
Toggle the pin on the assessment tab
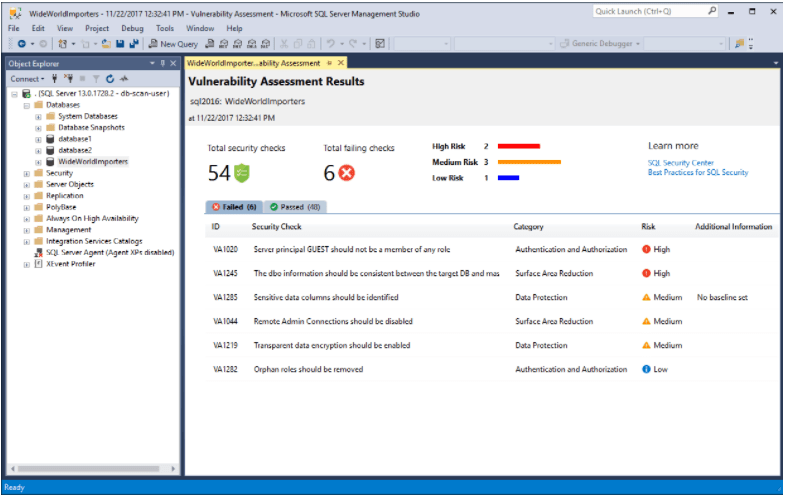pyautogui.click(x=329, y=63)
